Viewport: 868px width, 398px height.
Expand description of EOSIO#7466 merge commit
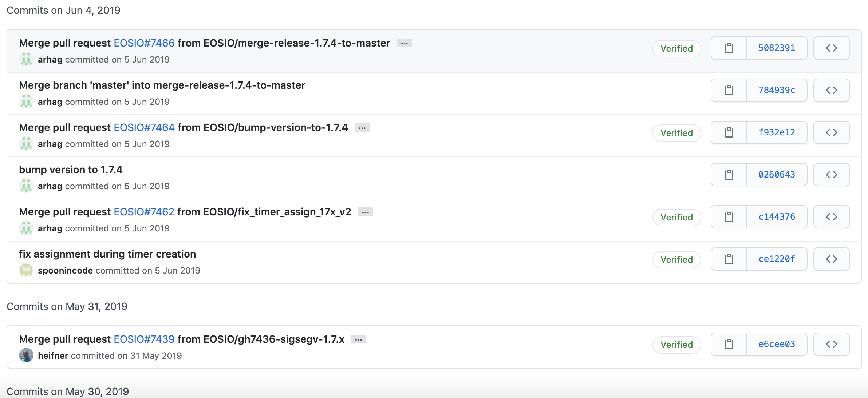click(404, 43)
